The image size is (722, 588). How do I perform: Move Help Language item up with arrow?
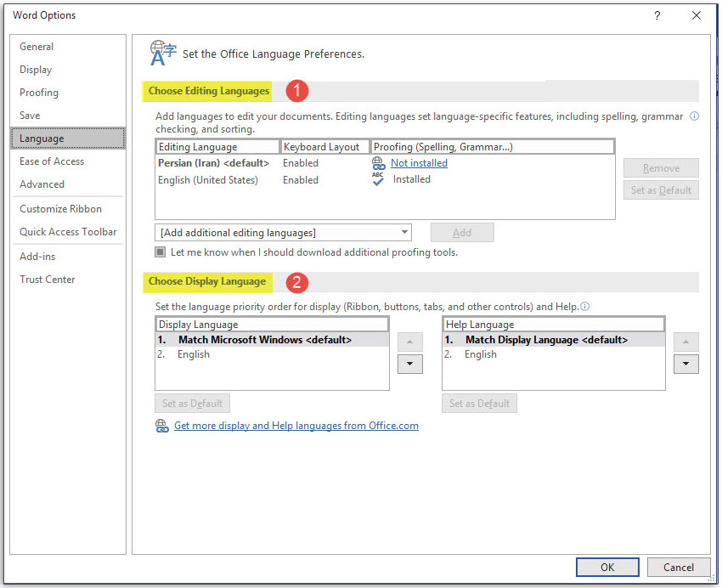coord(686,342)
